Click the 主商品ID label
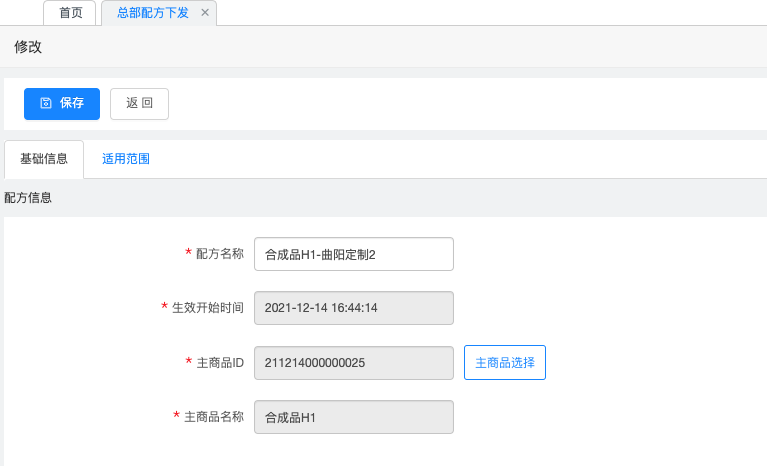This screenshot has width=767, height=466. (x=220, y=363)
